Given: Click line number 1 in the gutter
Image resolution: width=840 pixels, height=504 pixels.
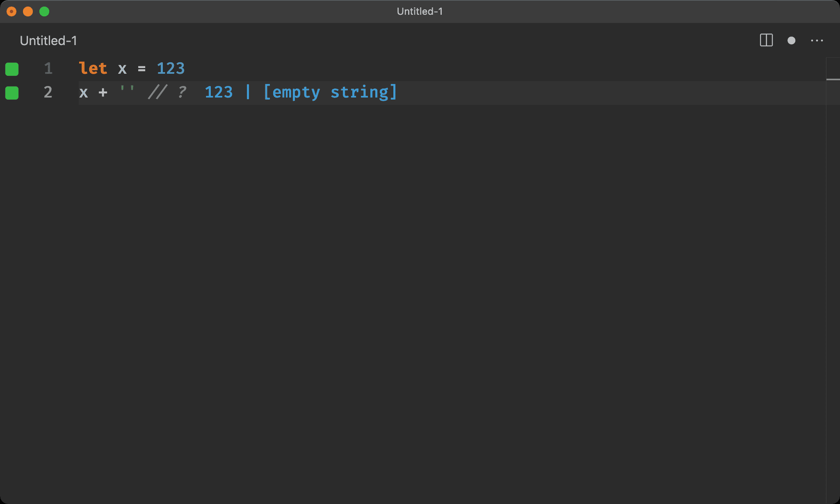Looking at the screenshot, I should coord(48,68).
